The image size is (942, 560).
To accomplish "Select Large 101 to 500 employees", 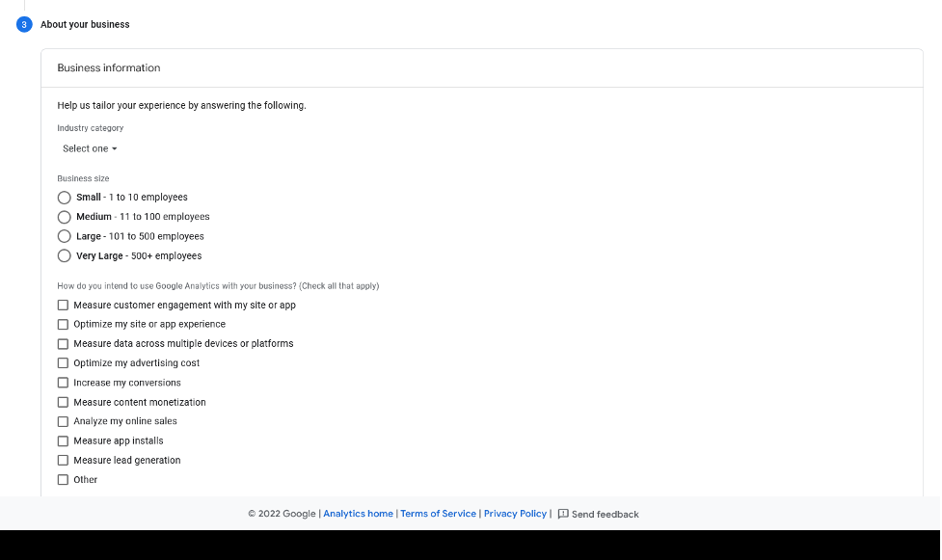I will tap(64, 235).
